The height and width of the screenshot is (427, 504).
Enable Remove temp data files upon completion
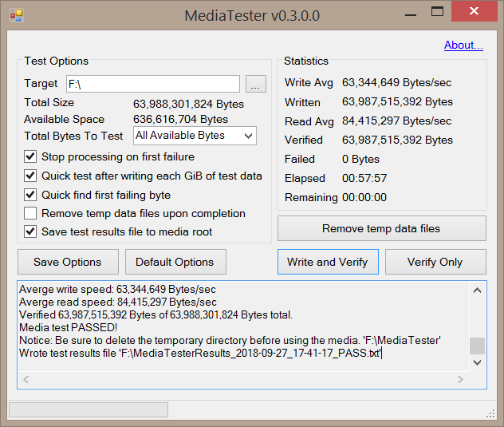click(30, 213)
